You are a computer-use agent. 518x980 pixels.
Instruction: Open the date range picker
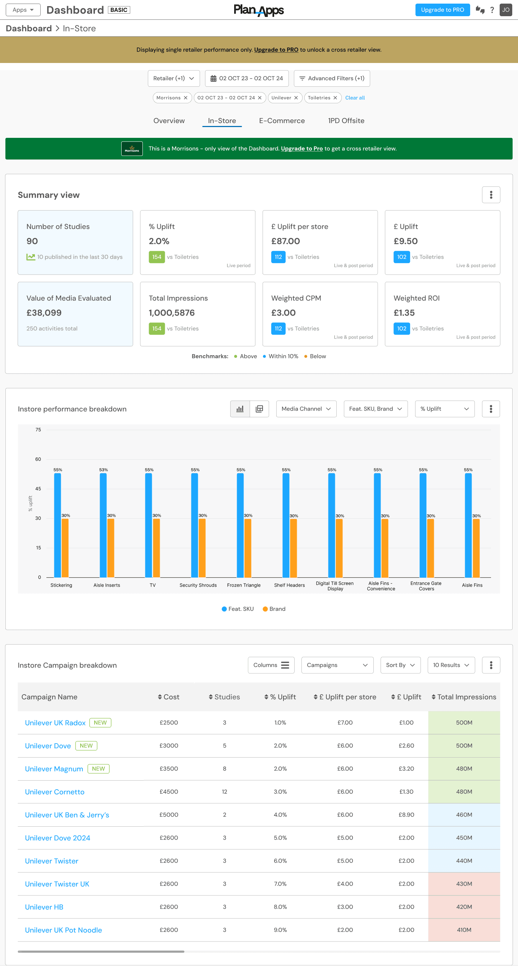(247, 78)
